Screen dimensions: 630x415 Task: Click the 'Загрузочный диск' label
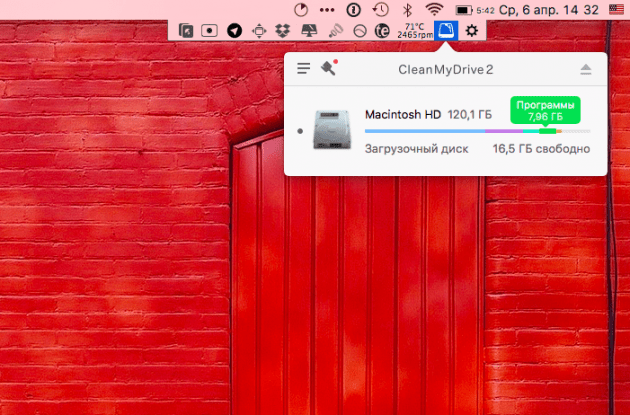point(416,149)
